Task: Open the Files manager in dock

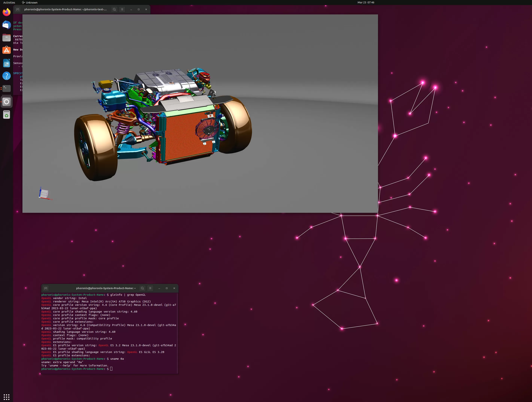Action: tap(7, 38)
